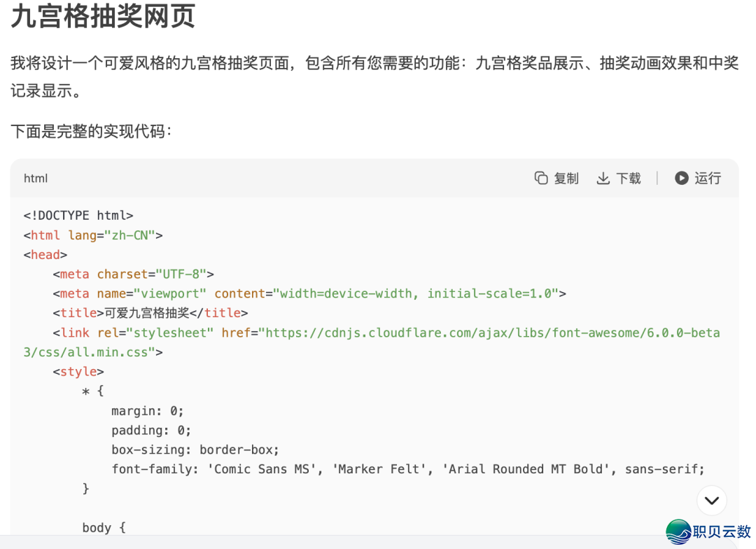Click the copy icon in code header
This screenshot has height=549, width=756.
tap(541, 178)
